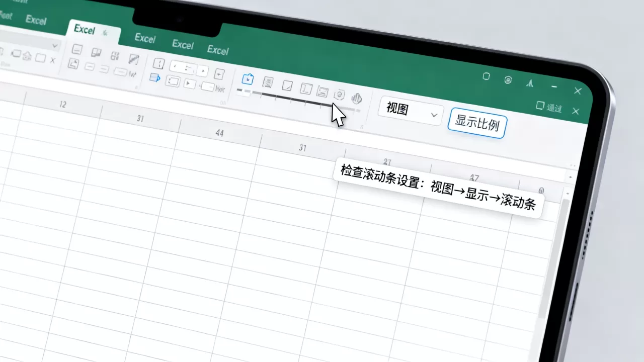Click the hand-shaped icon in the ribbon
644x362 pixels.
coord(357,98)
